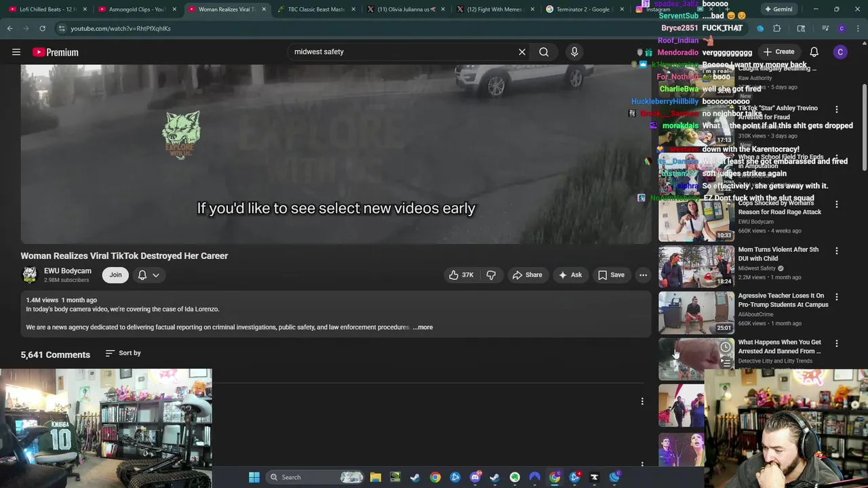
Task: Close the Lofi Chilled Beats tab
Action: (x=85, y=9)
